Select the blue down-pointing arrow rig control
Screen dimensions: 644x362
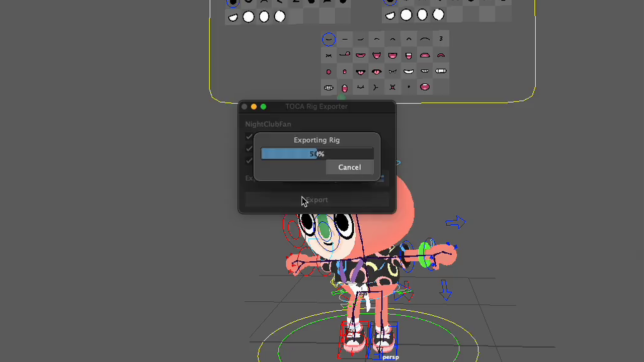(445, 290)
